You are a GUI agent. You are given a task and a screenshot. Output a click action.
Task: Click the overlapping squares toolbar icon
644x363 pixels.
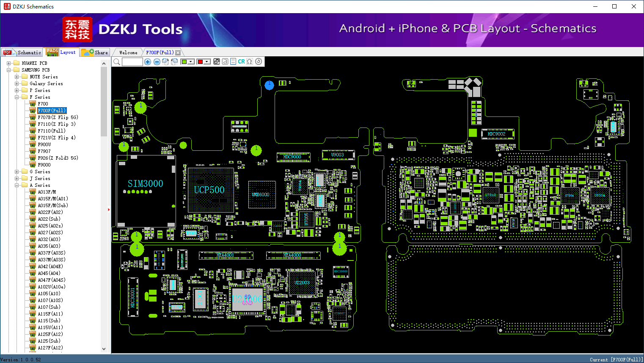pyautogui.click(x=217, y=61)
